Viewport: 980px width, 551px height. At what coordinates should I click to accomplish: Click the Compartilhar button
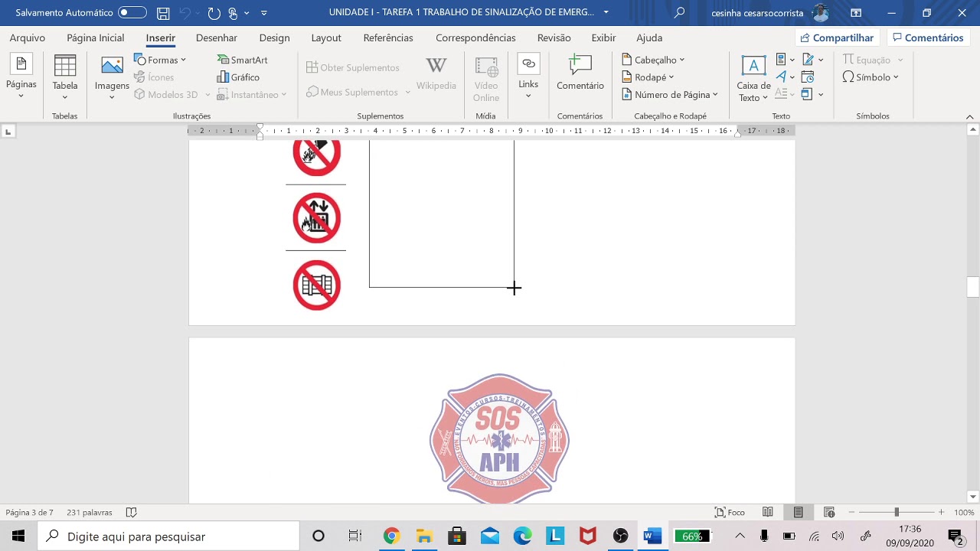click(838, 37)
